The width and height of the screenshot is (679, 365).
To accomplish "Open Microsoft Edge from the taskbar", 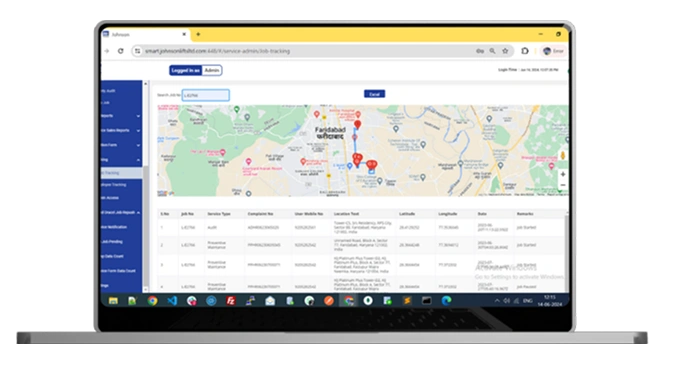I will coord(446,300).
